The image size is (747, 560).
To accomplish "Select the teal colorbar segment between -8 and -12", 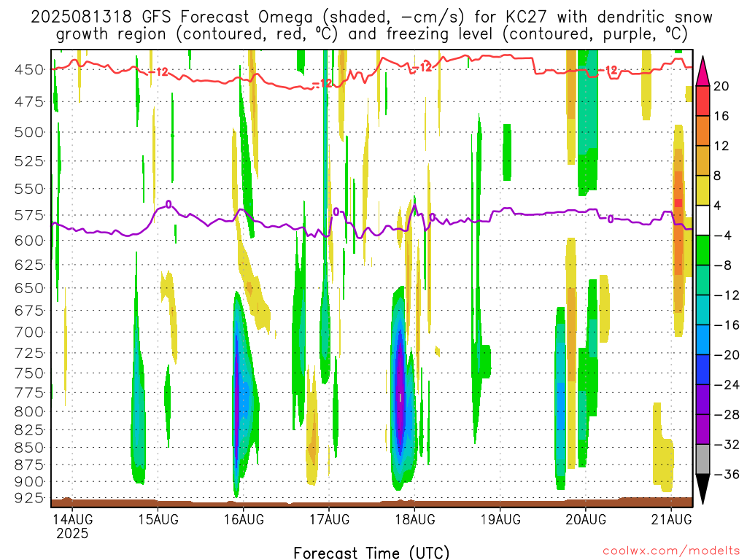I will (x=703, y=281).
